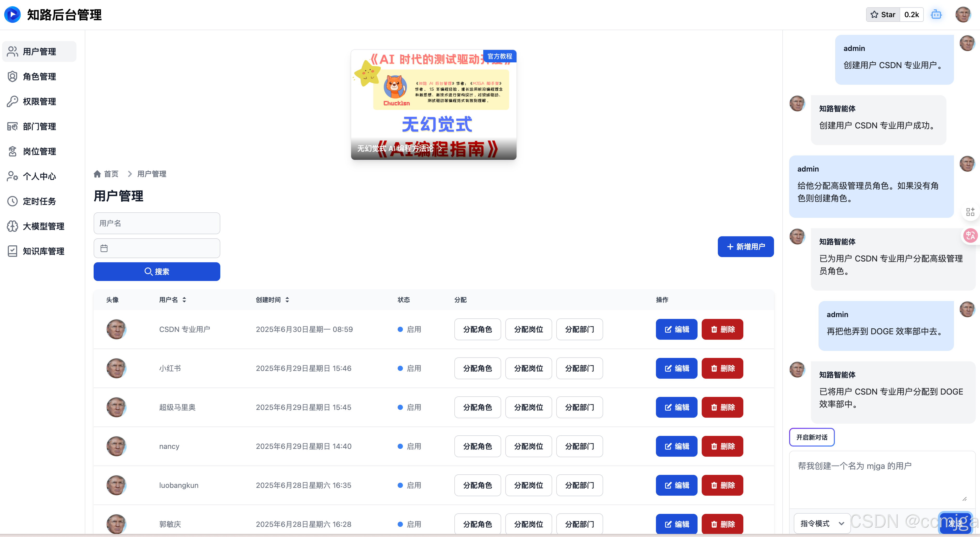Delete the luobangkun user
Screen dimensions: 980x537
click(722, 485)
